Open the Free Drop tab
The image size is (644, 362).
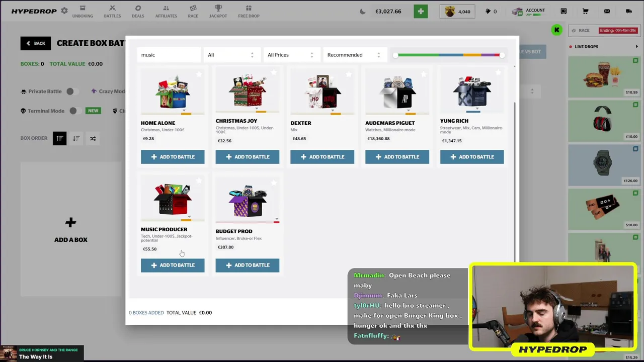[249, 12]
